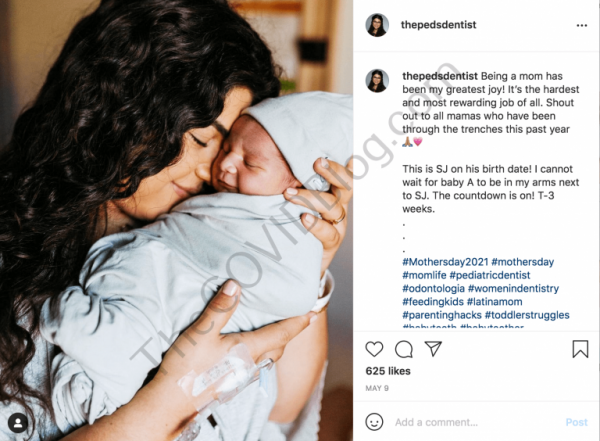600x441 pixels.
Task: Open the MAY 9 post date link
Action: tap(377, 388)
